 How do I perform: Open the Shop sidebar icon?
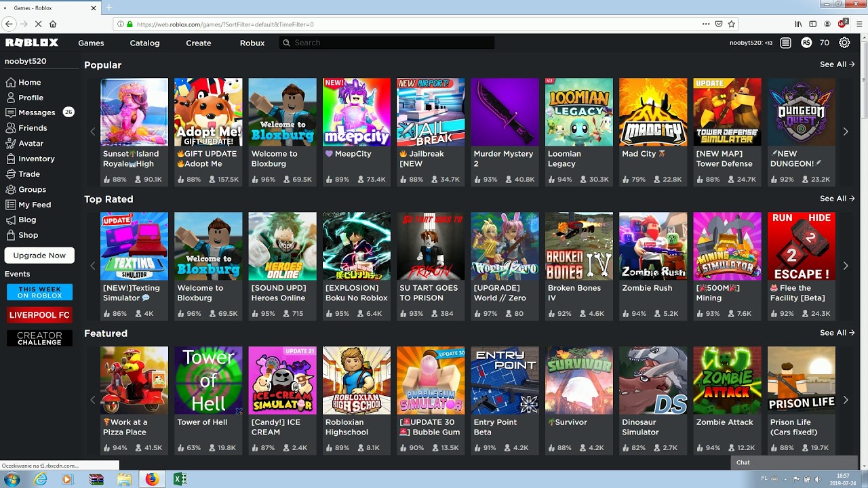tap(11, 235)
